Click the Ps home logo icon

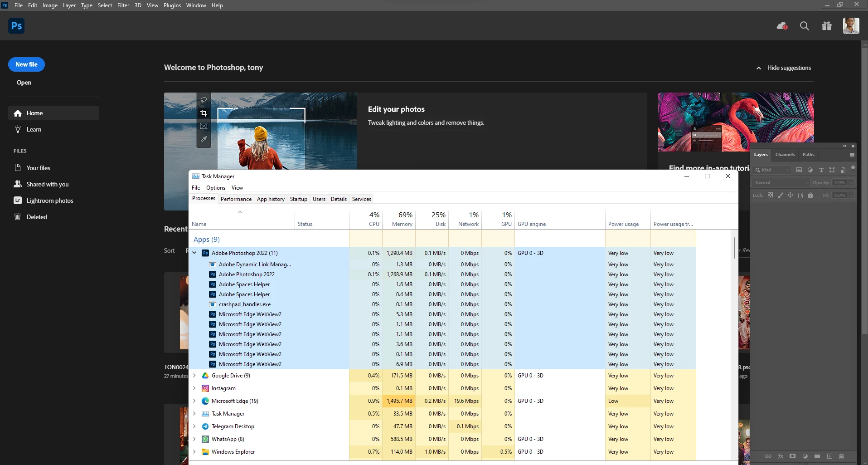click(x=16, y=26)
